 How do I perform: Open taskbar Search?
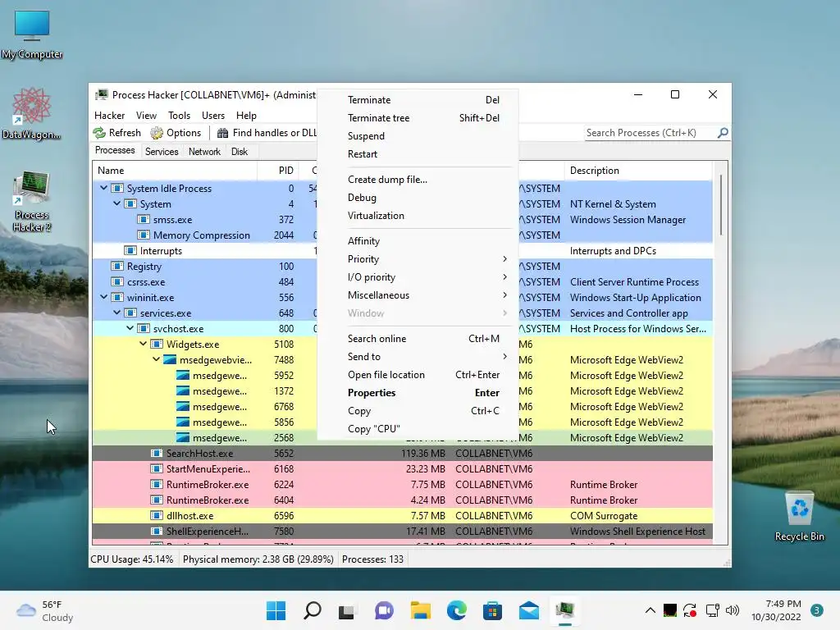click(313, 610)
